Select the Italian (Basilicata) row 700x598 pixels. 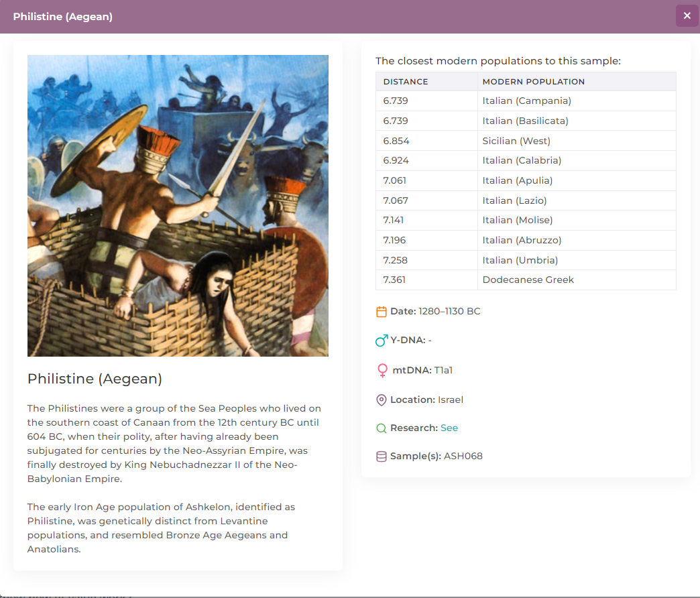526,121
